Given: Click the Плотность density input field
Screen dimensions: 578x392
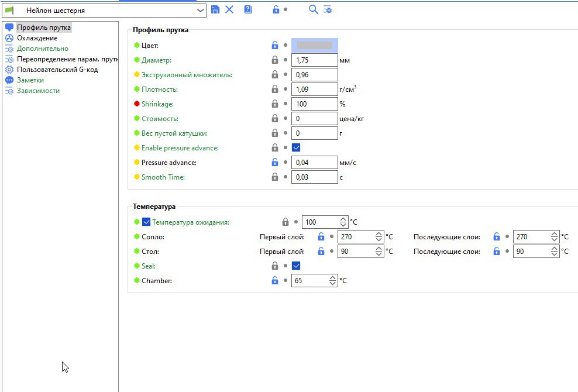Looking at the screenshot, I should (x=314, y=90).
